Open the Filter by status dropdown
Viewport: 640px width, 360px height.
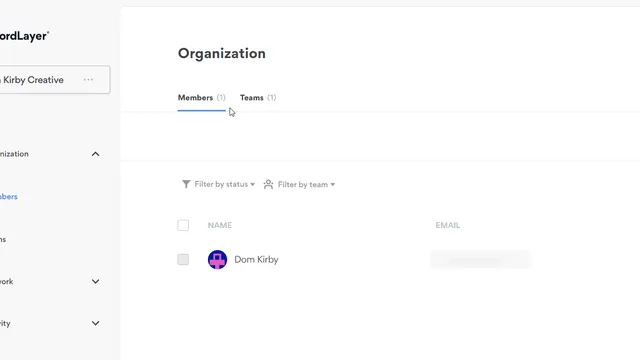coord(218,184)
